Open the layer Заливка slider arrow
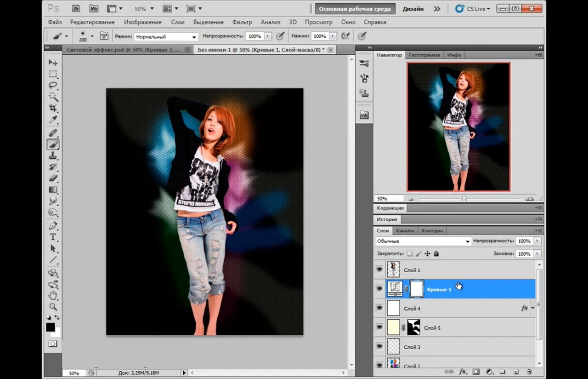The image size is (588, 379). pos(537,253)
